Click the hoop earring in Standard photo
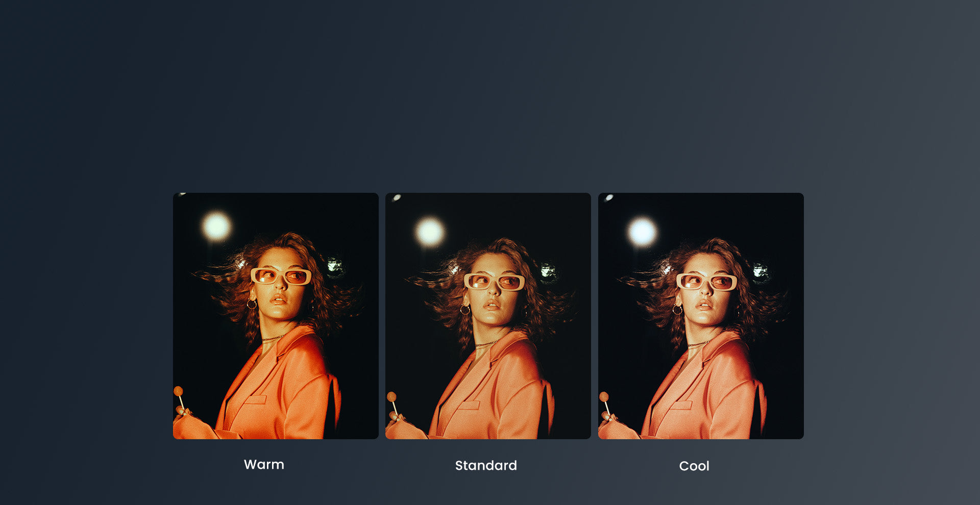 tap(465, 309)
